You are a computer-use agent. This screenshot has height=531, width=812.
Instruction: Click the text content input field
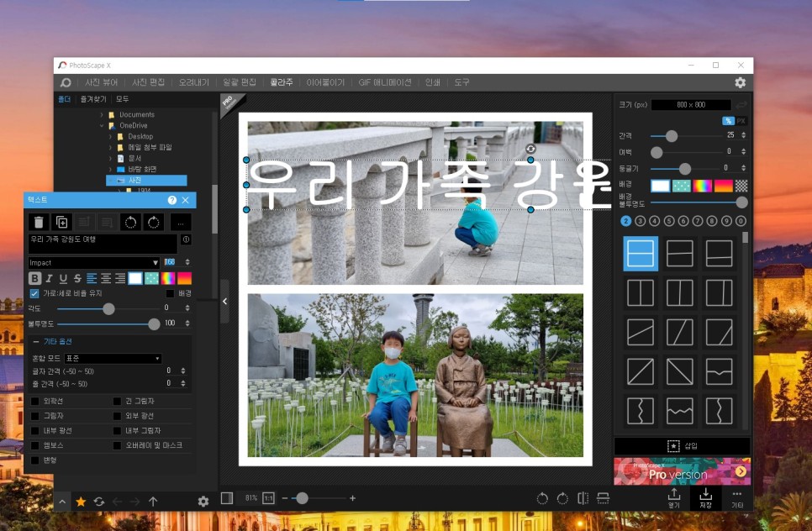pyautogui.click(x=103, y=244)
